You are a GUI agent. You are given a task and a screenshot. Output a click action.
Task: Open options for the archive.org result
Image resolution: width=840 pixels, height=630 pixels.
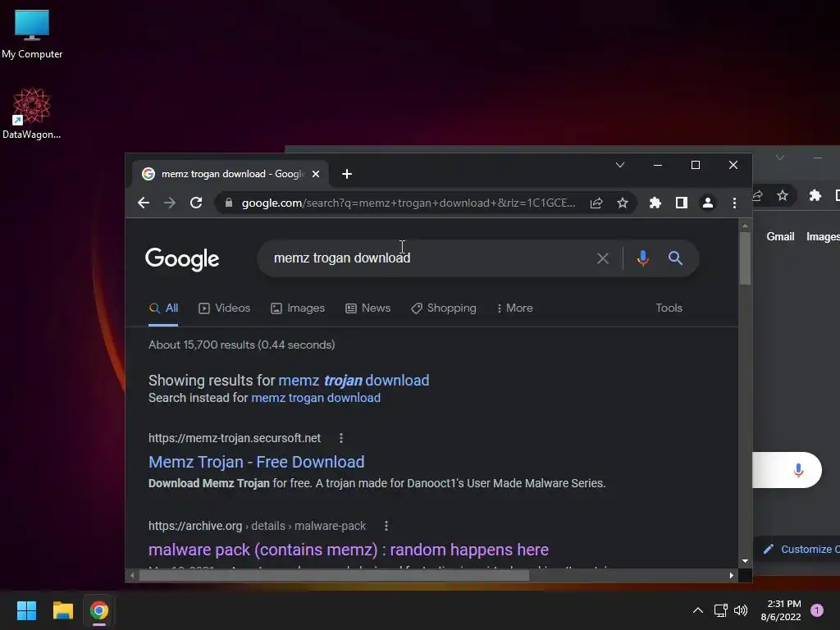(386, 526)
